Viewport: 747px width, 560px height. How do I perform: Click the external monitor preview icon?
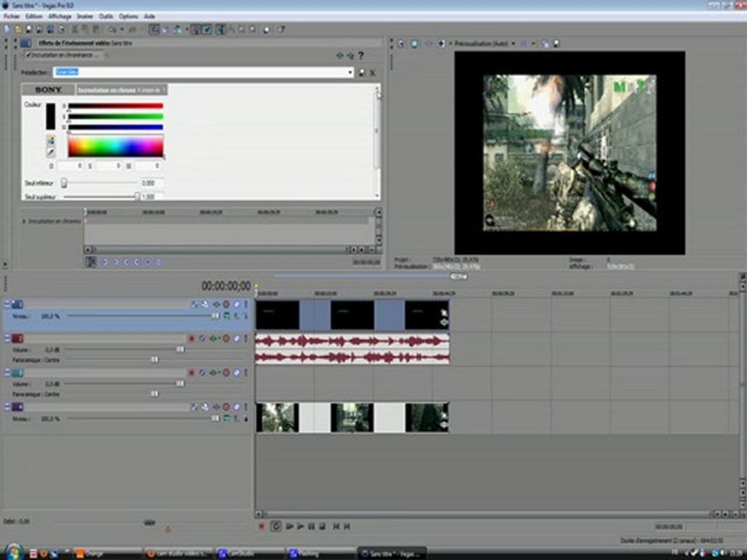[x=414, y=44]
